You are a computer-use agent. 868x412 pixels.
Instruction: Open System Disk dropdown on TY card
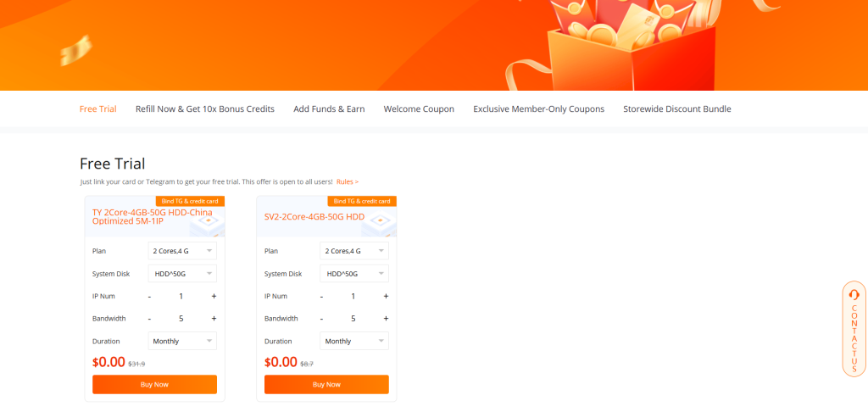click(x=182, y=274)
